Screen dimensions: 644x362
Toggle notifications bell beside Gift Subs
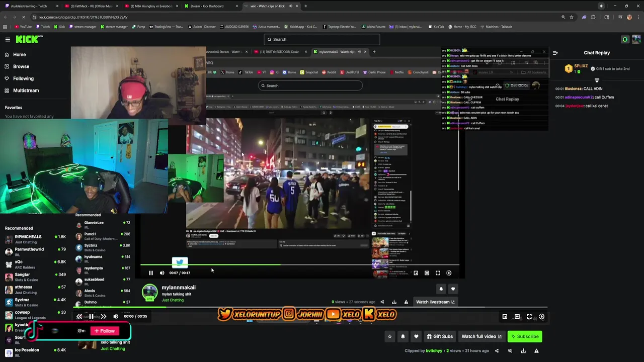coord(403,336)
